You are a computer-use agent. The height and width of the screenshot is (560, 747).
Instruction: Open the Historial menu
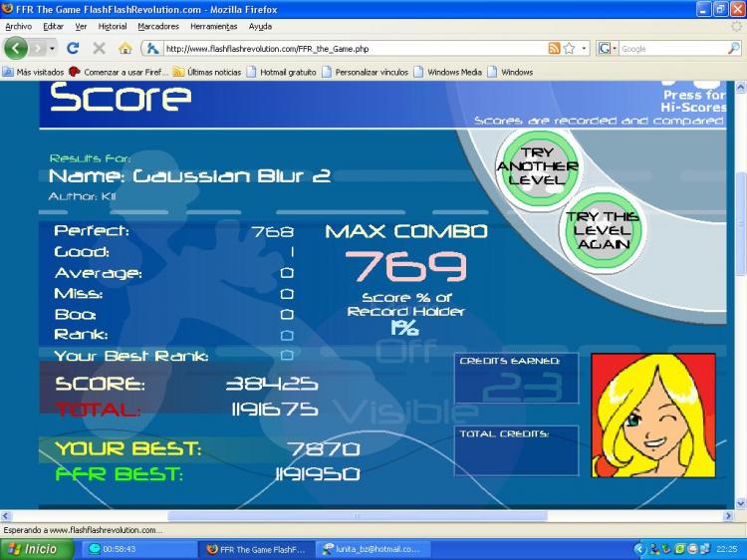point(113,26)
